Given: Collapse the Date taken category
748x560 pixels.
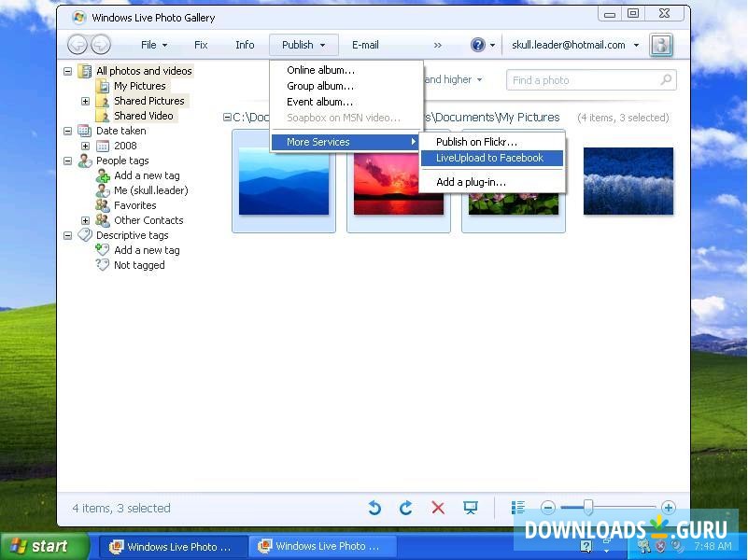Looking at the screenshot, I should [x=67, y=131].
